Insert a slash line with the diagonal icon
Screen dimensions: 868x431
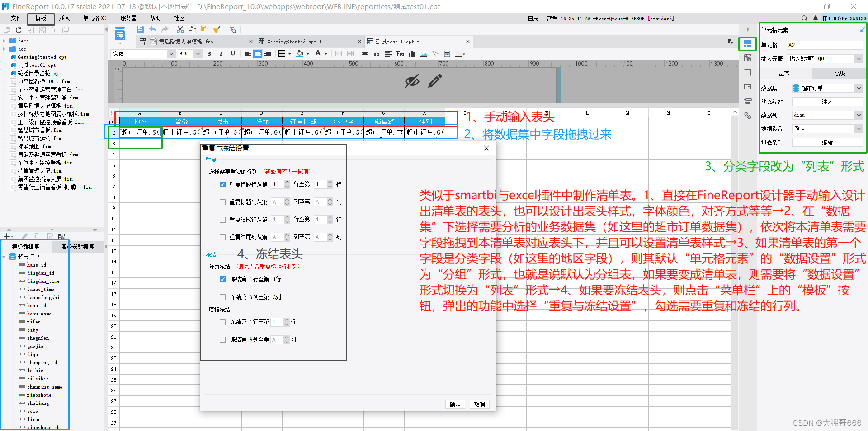click(435, 54)
